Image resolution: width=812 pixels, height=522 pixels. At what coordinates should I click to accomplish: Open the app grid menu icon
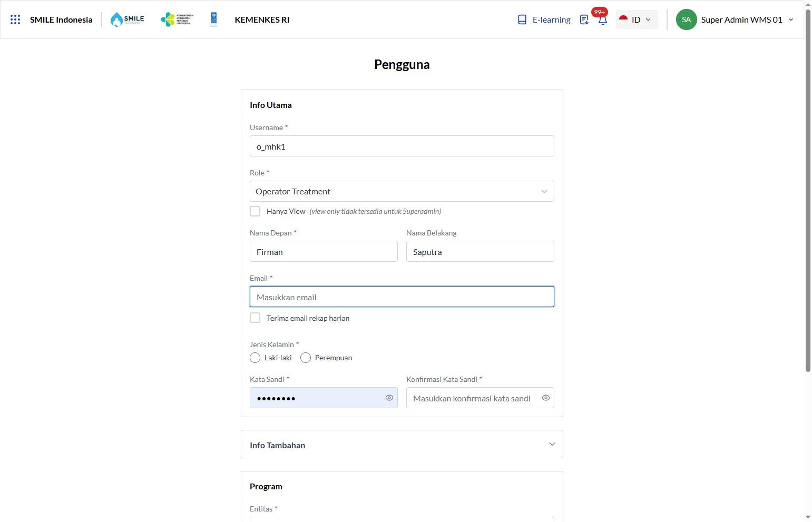tap(15, 19)
